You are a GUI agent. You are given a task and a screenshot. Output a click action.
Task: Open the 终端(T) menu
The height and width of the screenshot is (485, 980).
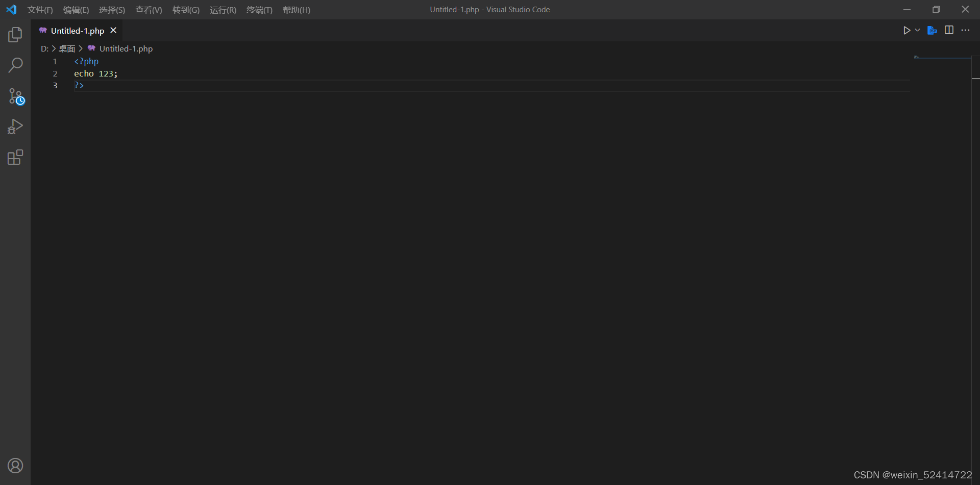(x=259, y=10)
